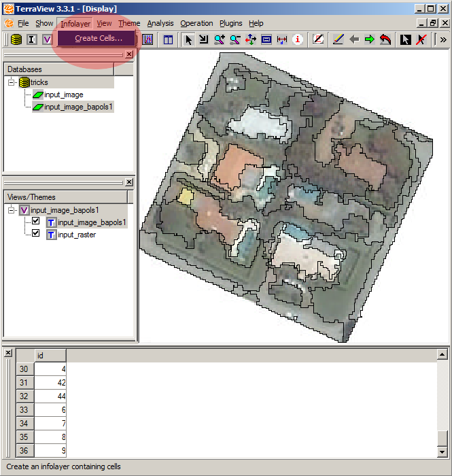Open the Analysis menu
Screen dimensions: 452x476
click(160, 23)
